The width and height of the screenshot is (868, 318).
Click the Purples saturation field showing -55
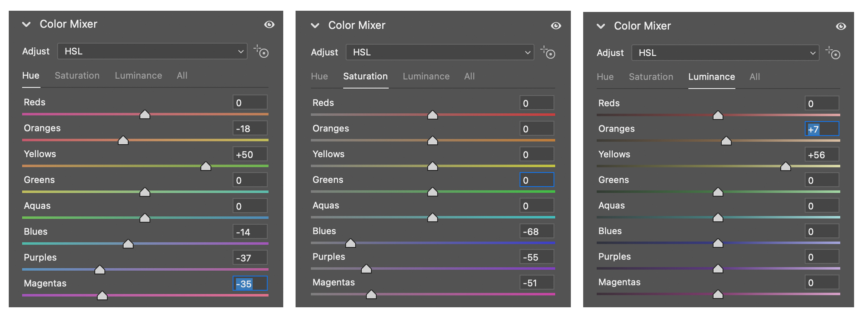[x=537, y=257]
